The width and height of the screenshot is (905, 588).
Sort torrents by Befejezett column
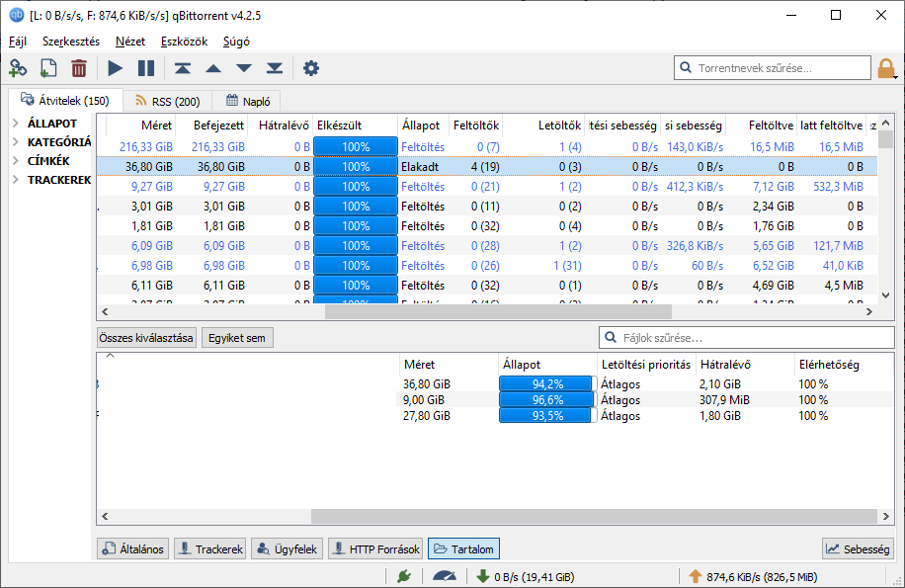tap(211, 126)
